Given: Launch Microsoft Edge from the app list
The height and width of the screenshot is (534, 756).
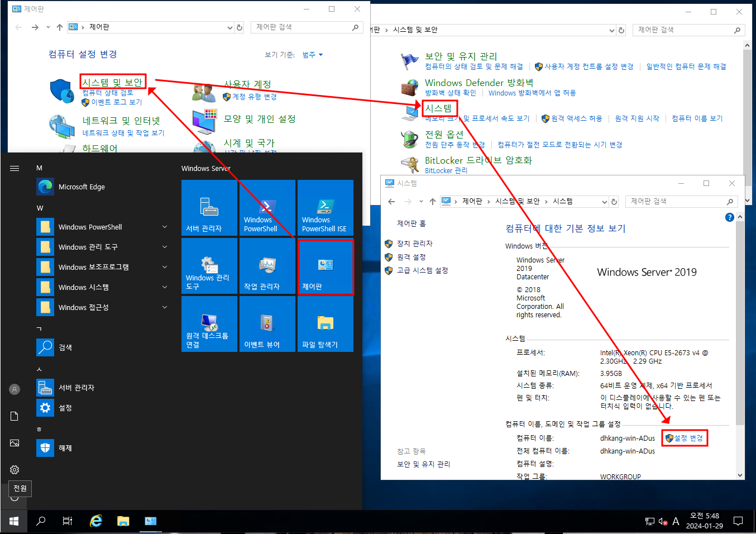Looking at the screenshot, I should 102,187.
